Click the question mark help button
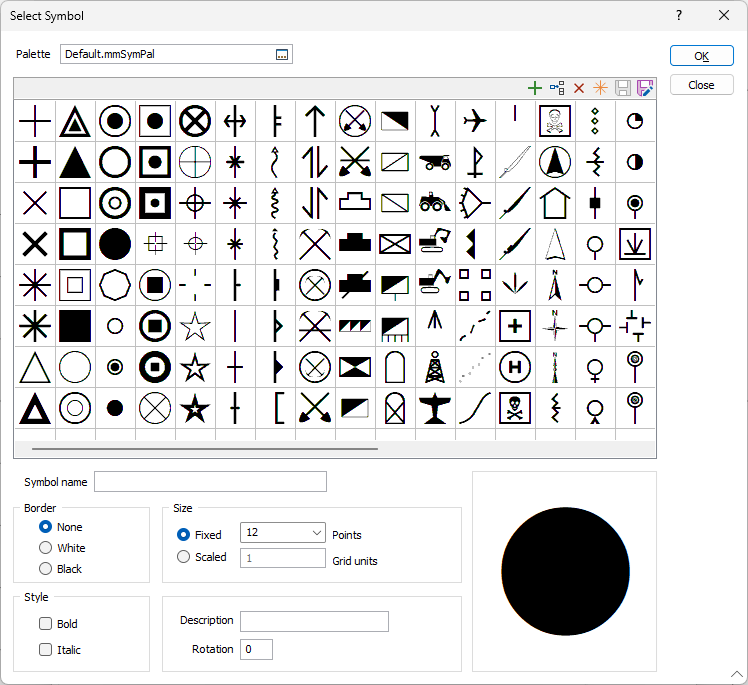This screenshot has height=685, width=748. pos(679,16)
